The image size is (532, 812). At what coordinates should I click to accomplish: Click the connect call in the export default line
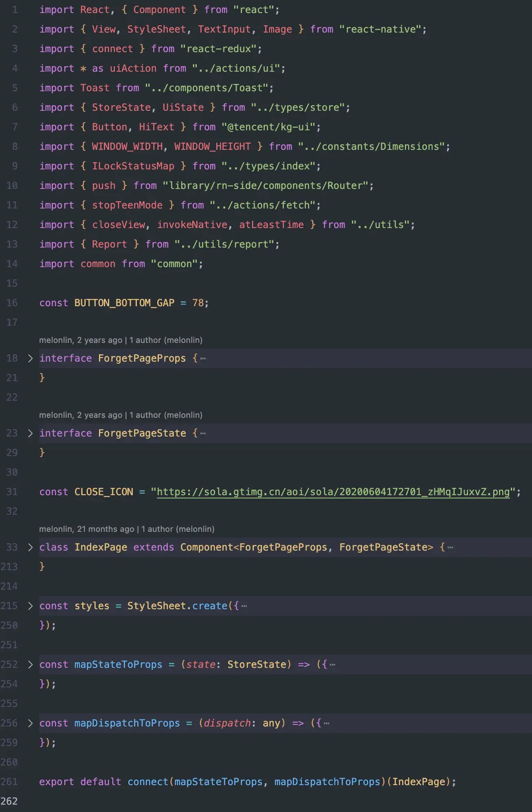(x=147, y=782)
